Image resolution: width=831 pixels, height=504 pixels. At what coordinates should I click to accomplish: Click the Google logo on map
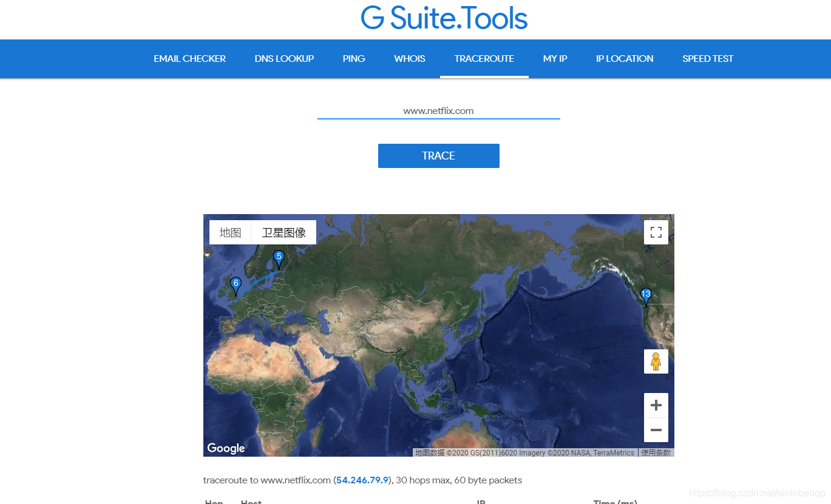(x=226, y=448)
